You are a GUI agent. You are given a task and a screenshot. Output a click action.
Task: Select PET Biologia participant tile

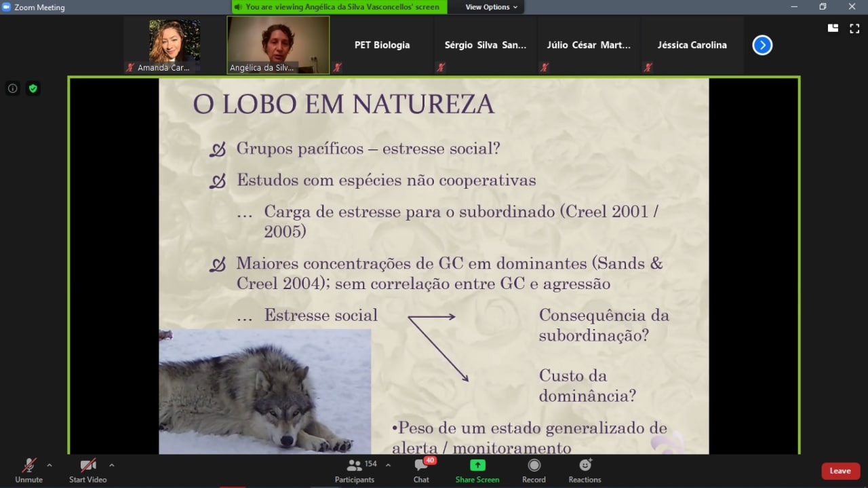(x=382, y=45)
